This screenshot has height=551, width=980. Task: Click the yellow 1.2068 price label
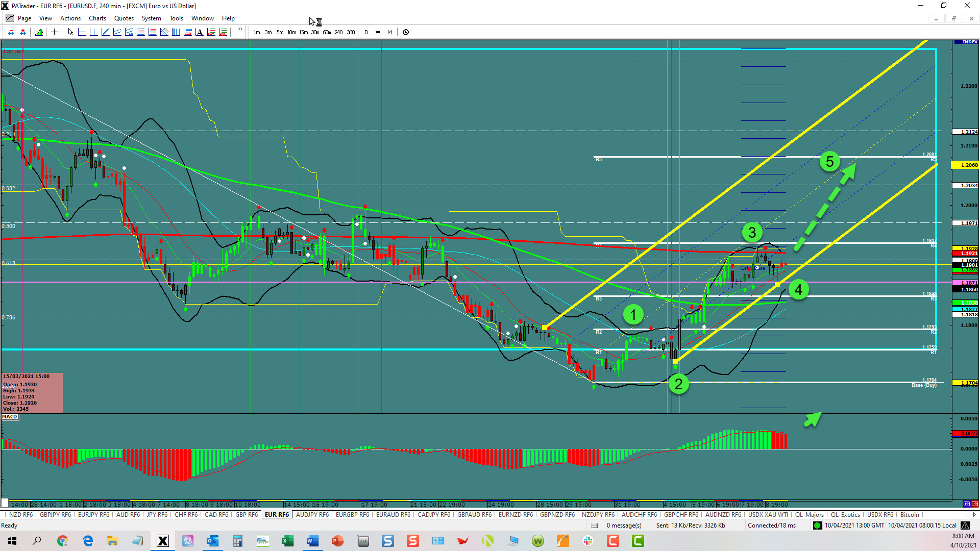tap(966, 165)
